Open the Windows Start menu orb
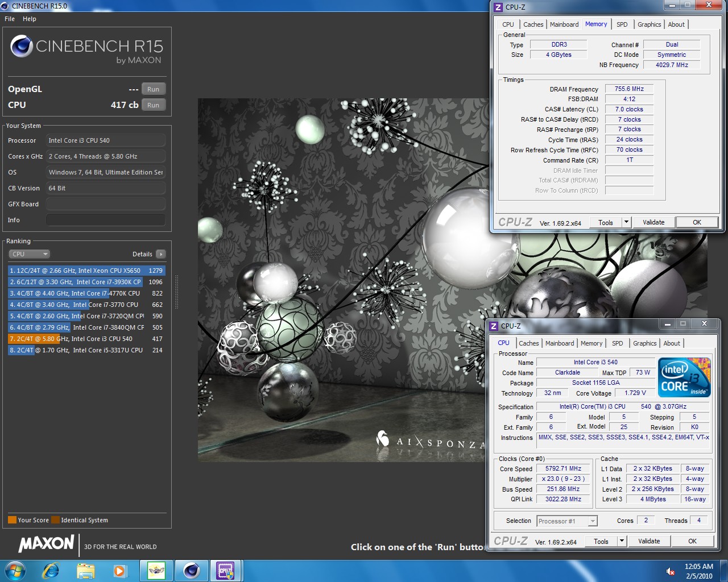 click(14, 570)
